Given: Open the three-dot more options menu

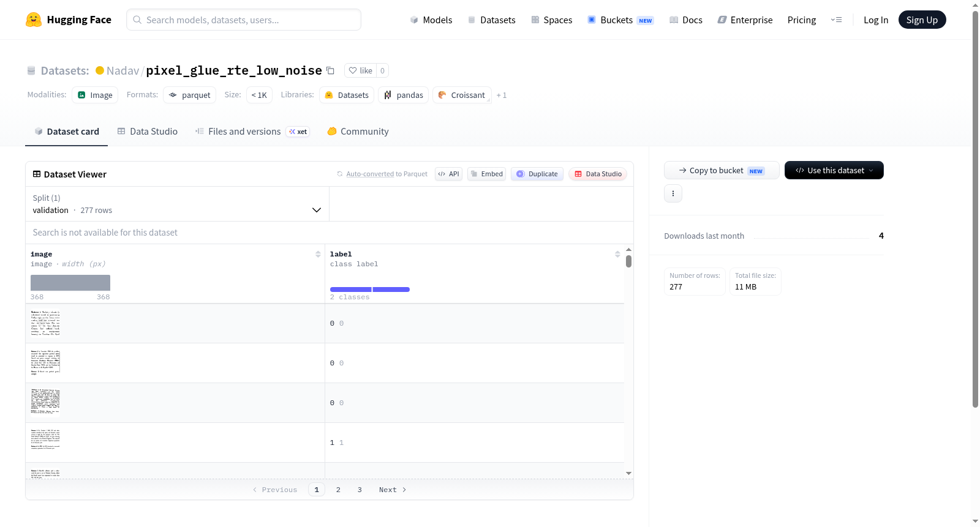Looking at the screenshot, I should click(673, 193).
